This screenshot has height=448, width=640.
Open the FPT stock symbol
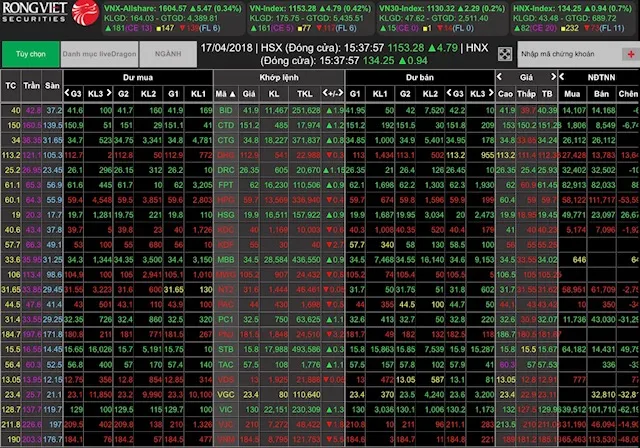224,184
